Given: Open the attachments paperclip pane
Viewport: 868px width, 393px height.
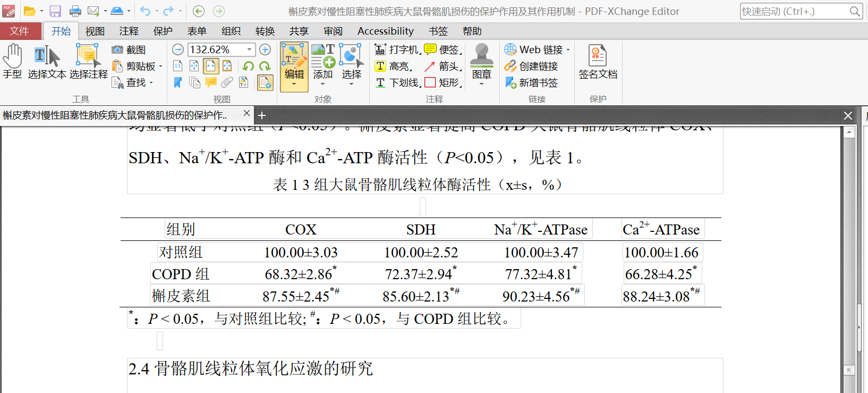Looking at the screenshot, I should tap(227, 82).
